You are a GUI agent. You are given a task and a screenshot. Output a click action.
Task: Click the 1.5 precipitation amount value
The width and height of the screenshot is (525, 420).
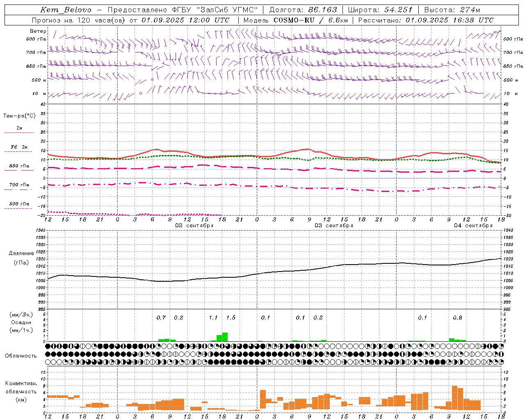tap(231, 317)
